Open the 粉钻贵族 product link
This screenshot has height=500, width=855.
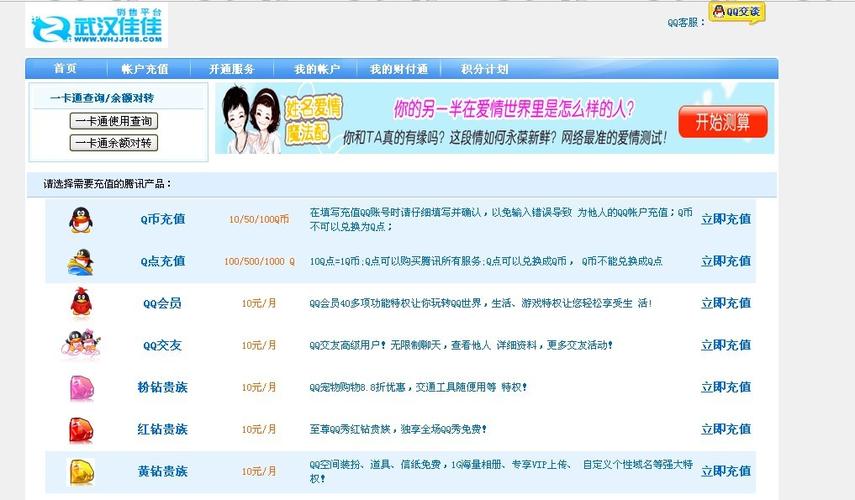click(x=162, y=387)
